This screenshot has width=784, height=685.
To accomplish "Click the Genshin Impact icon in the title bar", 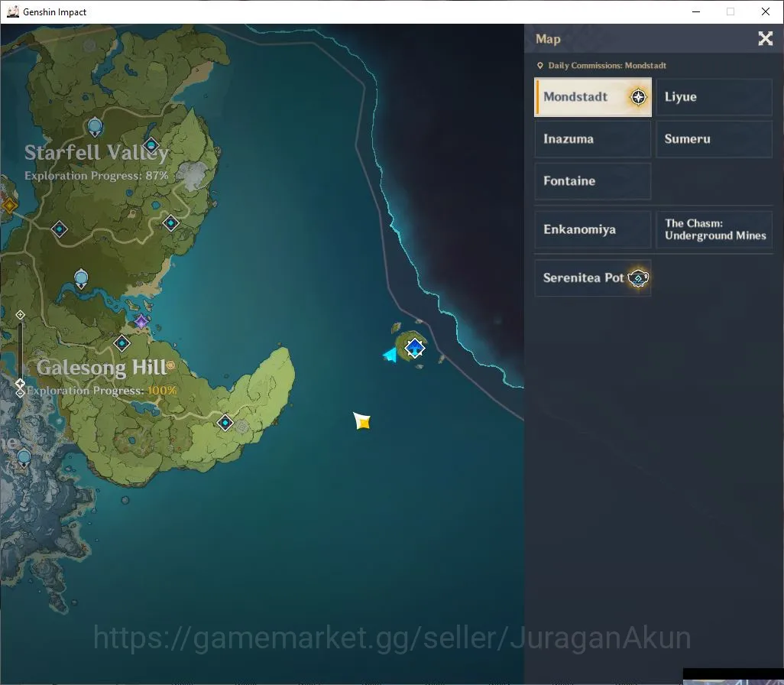I will click(x=13, y=11).
